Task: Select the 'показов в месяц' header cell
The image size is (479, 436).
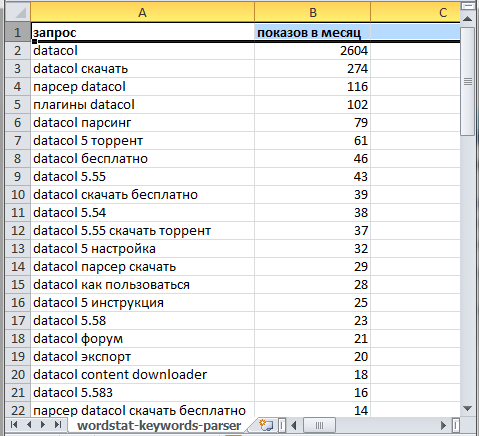Action: (313, 32)
